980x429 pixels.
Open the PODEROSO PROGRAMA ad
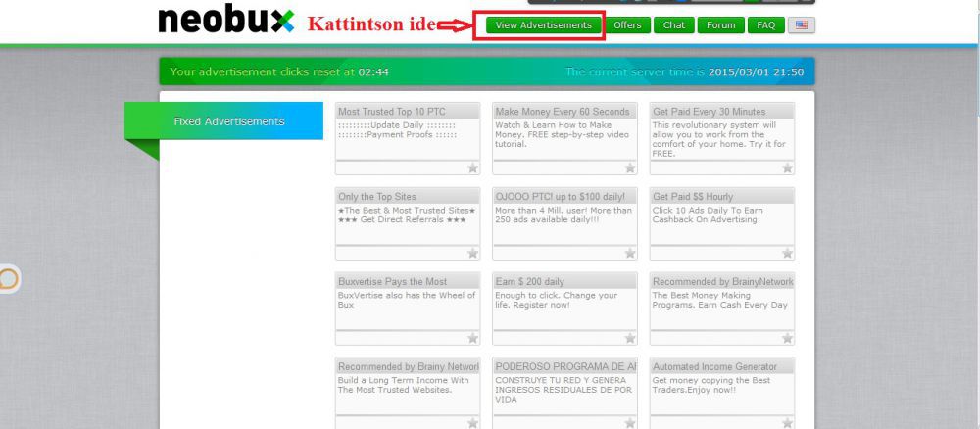click(564, 367)
